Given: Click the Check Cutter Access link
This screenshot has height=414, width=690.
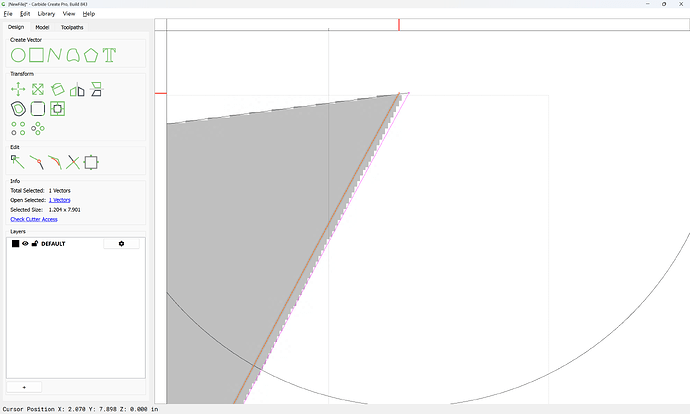Looking at the screenshot, I should point(34,219).
